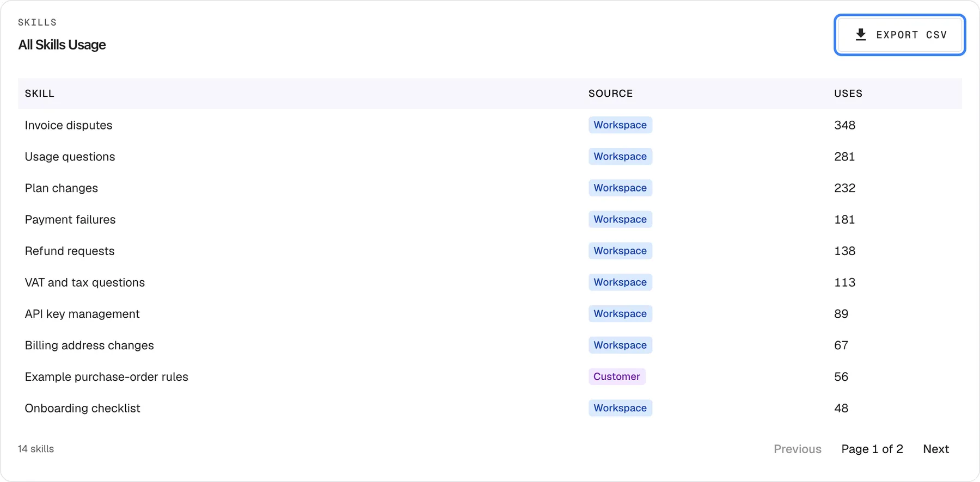980x482 pixels.
Task: Click Workspace badge for Onboarding checklist
Action: pyautogui.click(x=620, y=408)
